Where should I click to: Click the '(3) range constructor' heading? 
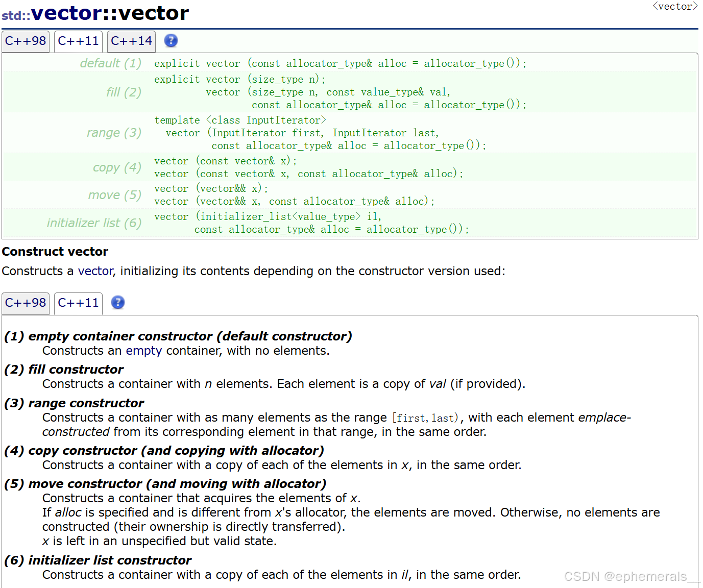(x=74, y=403)
